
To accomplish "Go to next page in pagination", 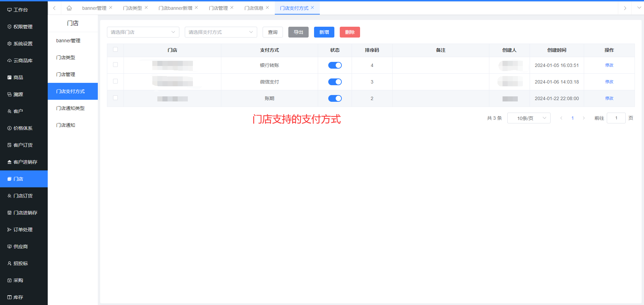I will click(584, 118).
